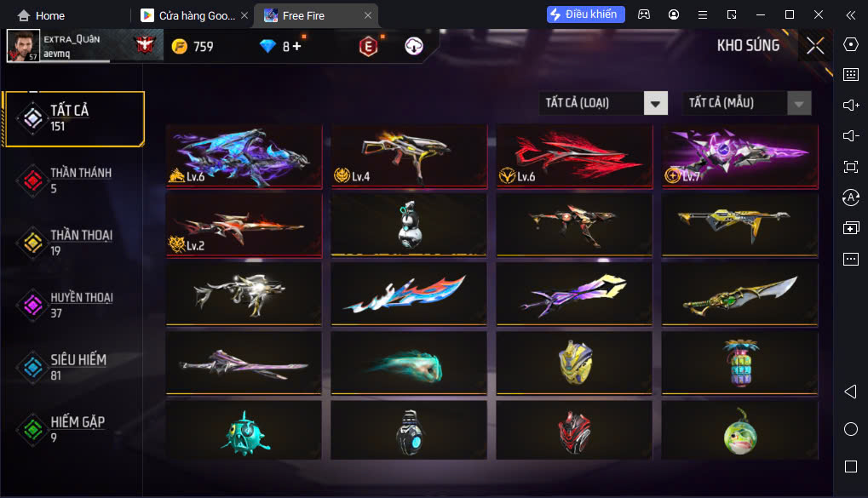
Task: Open the BlueStacks account profile icon
Action: pos(674,15)
